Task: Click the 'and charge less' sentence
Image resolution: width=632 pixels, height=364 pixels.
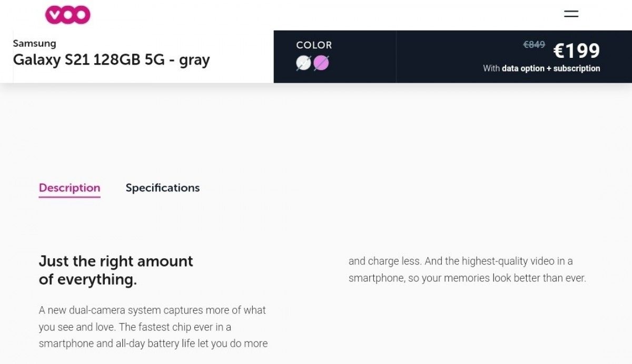Action: tap(384, 261)
